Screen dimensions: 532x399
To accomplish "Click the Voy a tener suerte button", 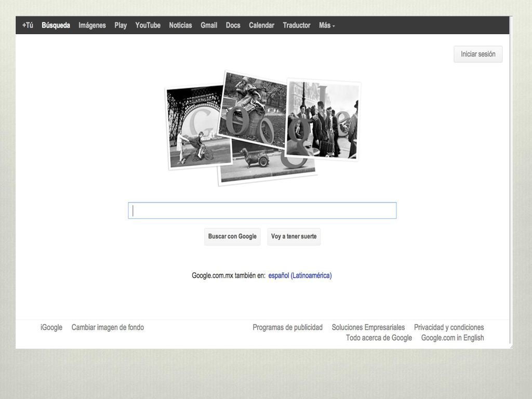I will (294, 236).
